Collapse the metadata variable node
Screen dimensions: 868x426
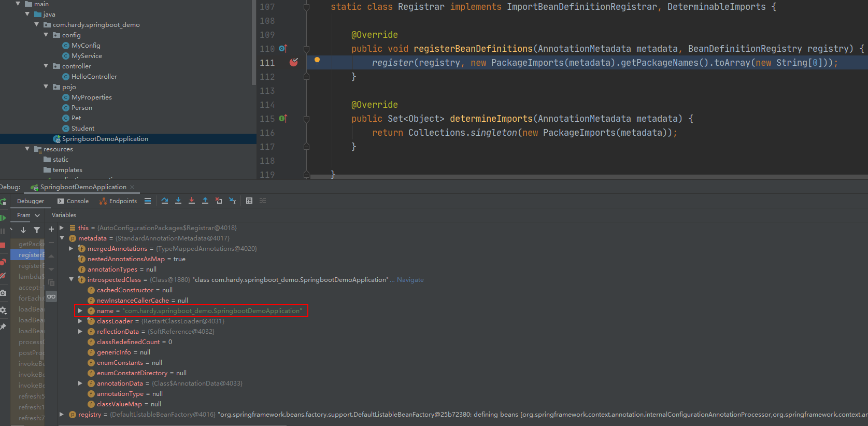pos(62,238)
